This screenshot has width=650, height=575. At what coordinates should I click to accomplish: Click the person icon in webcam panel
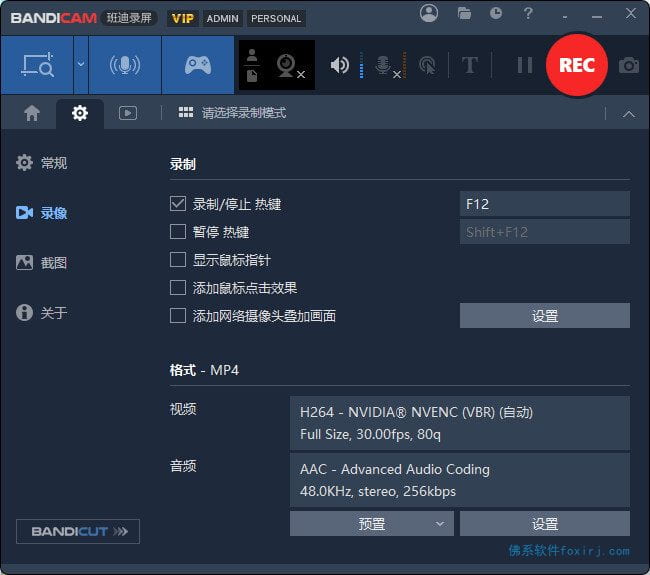coord(252,55)
